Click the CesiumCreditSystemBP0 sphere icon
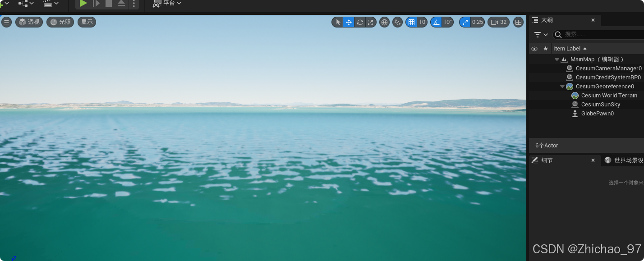The height and width of the screenshot is (261, 644). point(570,78)
